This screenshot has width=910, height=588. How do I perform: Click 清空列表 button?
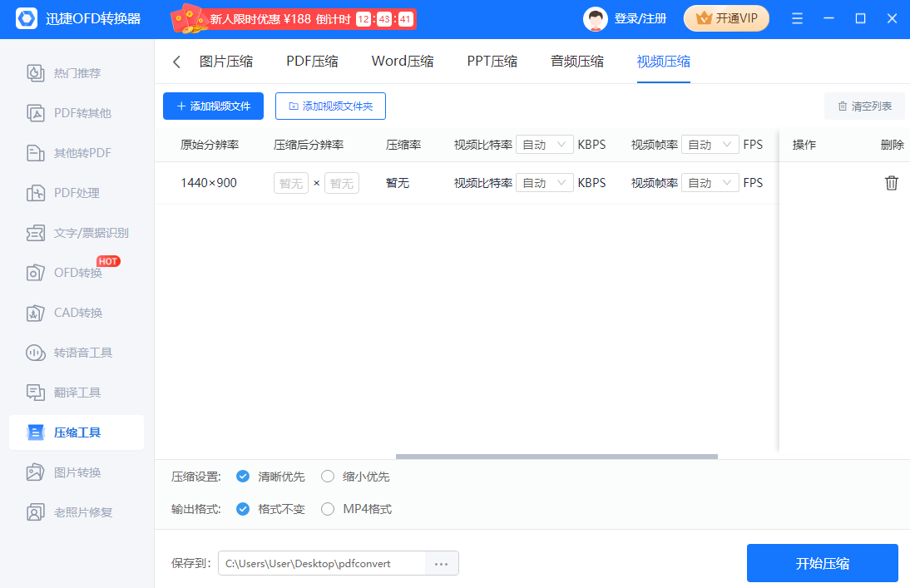864,106
